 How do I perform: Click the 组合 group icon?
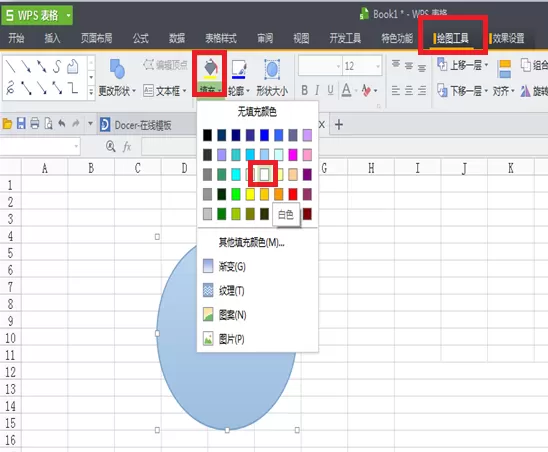pyautogui.click(x=526, y=65)
